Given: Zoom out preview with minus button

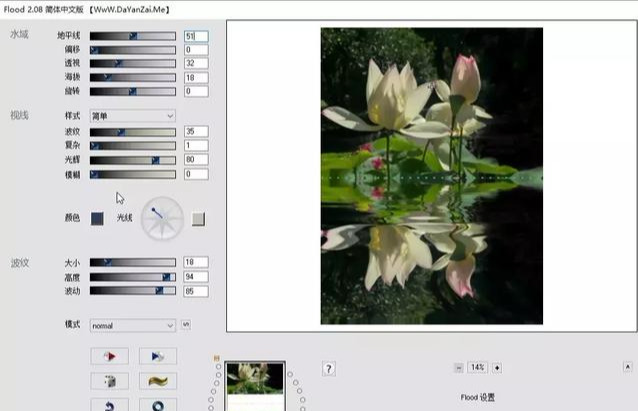Looking at the screenshot, I should click(x=459, y=368).
